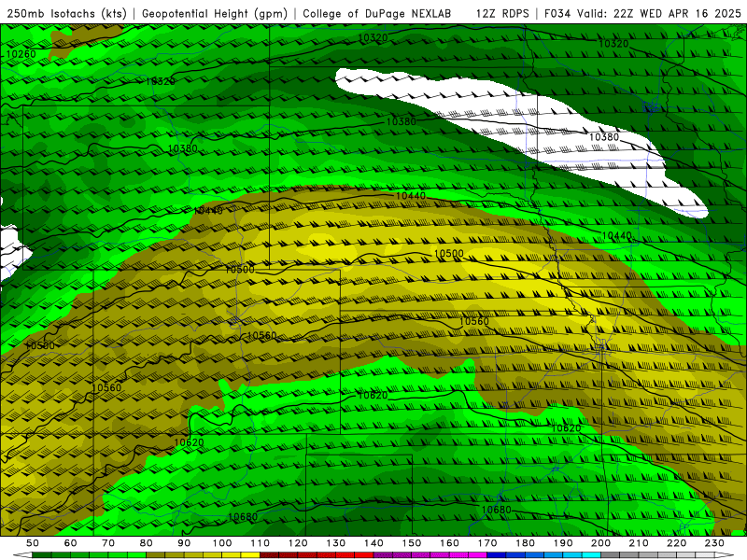Click the 'Geopotential Height (gpm)' title text

[215, 14]
